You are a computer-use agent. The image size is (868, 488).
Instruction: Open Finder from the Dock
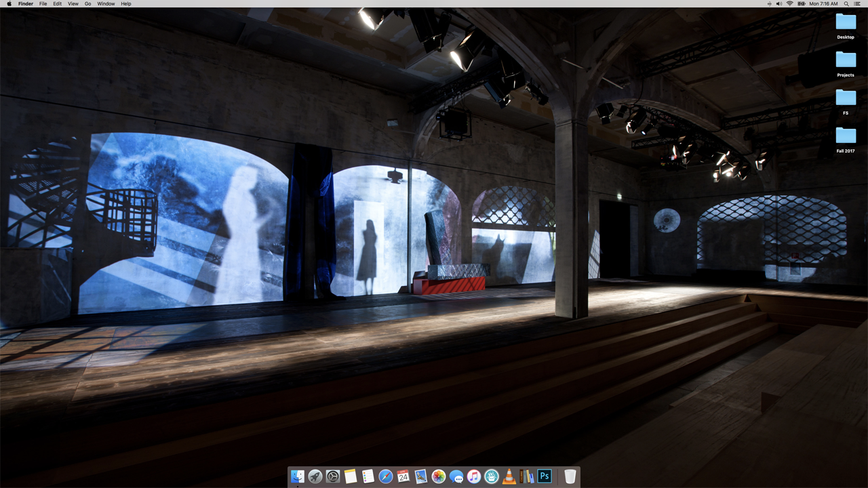[x=297, y=476]
